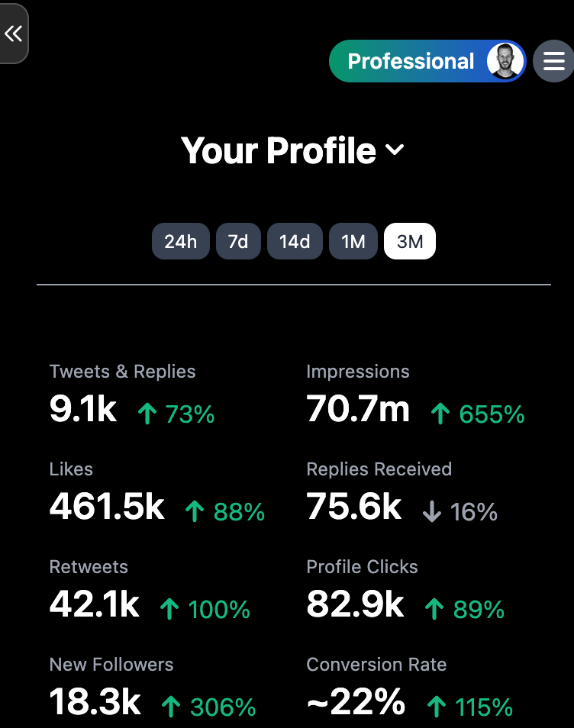Click the Conversion Rate up arrow
The width and height of the screenshot is (574, 728).
click(x=437, y=707)
